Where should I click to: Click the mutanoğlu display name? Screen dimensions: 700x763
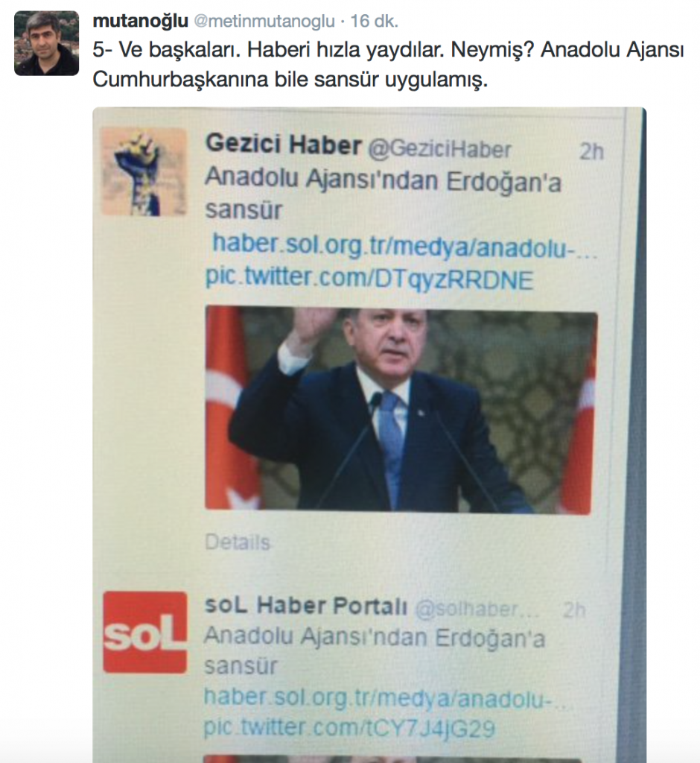tap(140, 21)
